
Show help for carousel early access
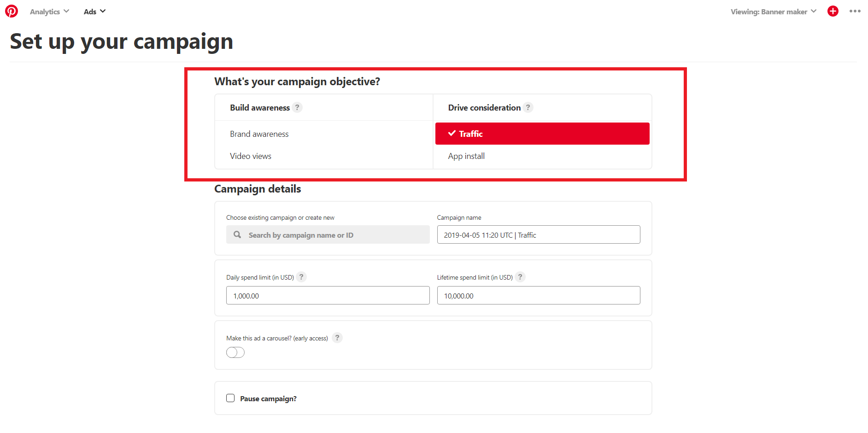pos(337,338)
